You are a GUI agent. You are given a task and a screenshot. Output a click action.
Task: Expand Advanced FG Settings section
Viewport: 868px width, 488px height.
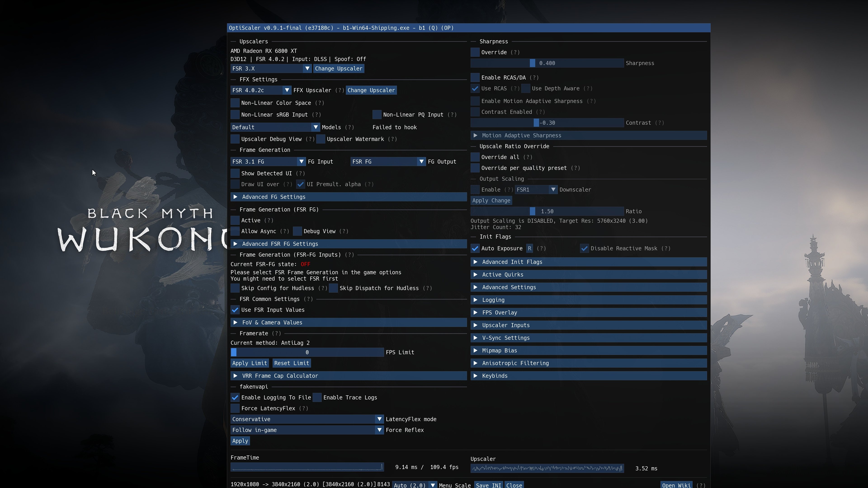pos(349,197)
